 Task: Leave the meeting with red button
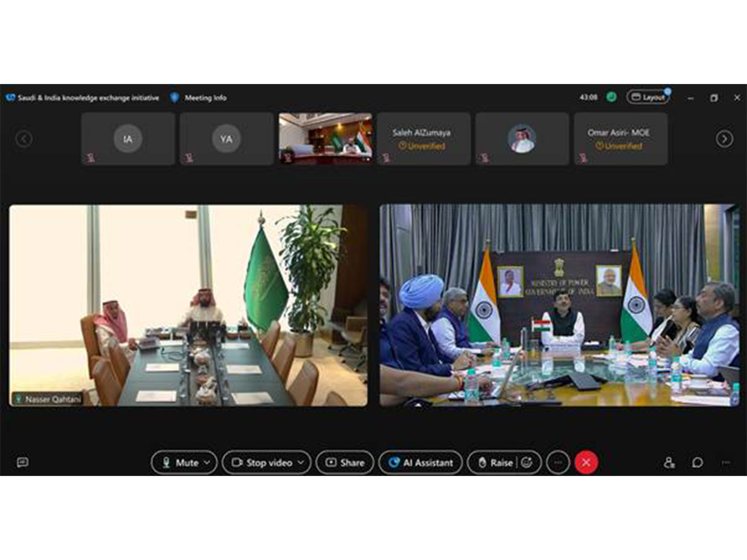[x=586, y=462]
